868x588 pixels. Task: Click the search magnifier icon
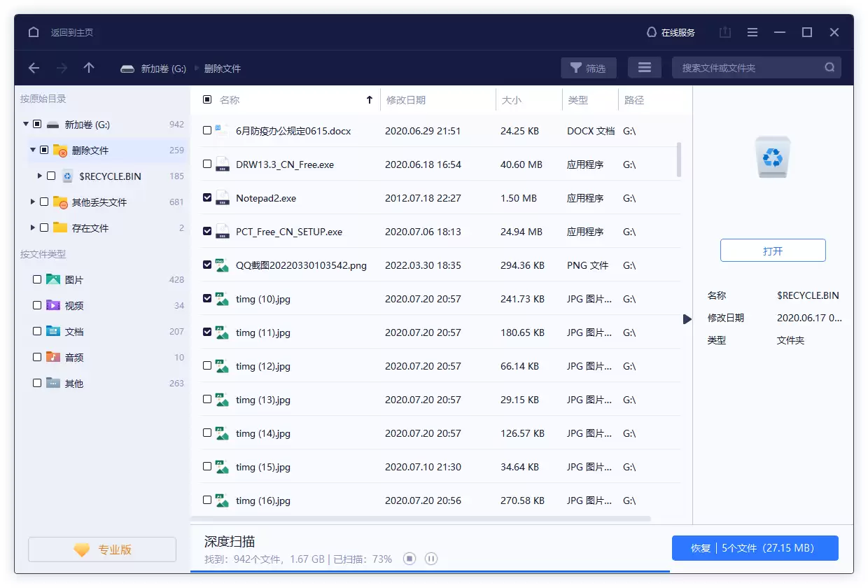[829, 68]
